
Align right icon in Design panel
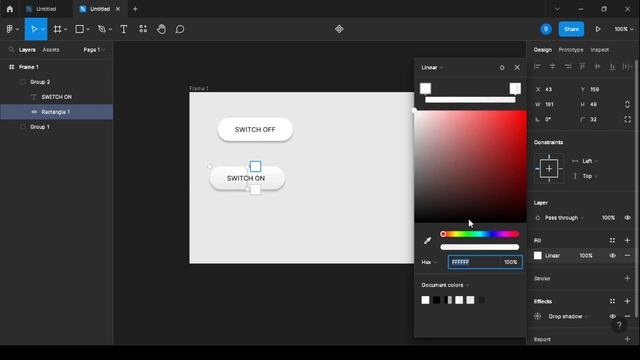click(x=568, y=66)
